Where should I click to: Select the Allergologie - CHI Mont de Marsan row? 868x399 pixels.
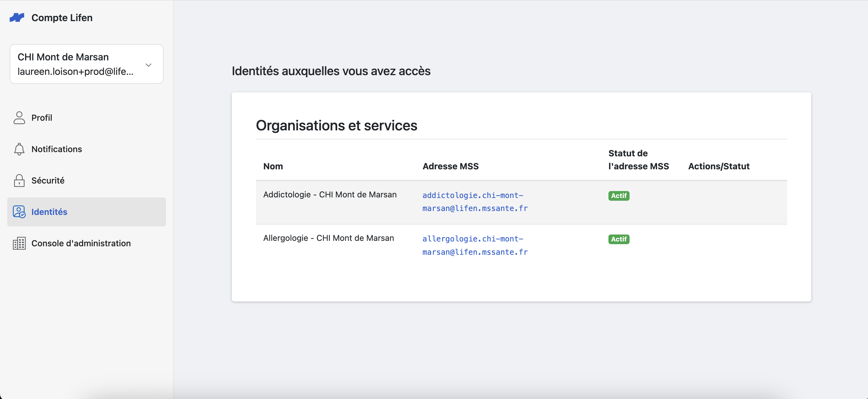click(x=522, y=246)
